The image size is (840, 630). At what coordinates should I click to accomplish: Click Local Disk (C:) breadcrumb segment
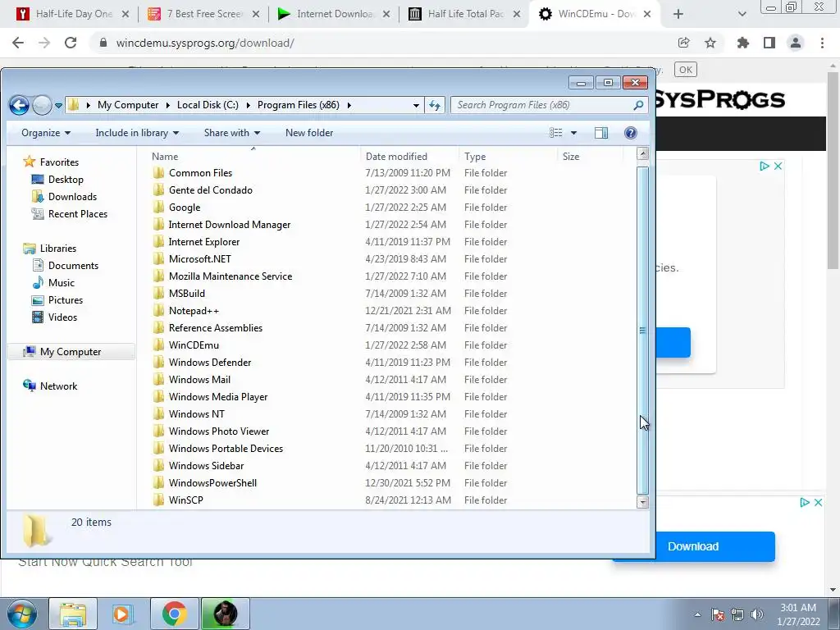(208, 105)
